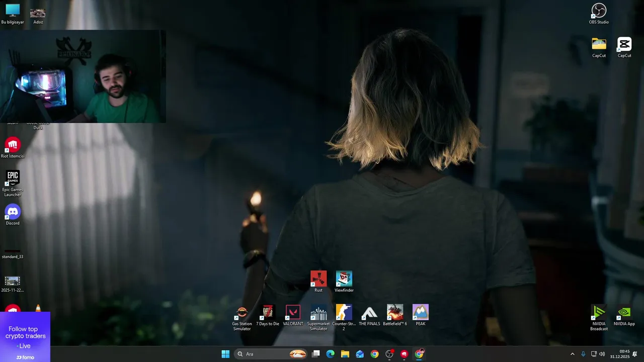Open first Google Chrome taskbar icon

pos(374,354)
